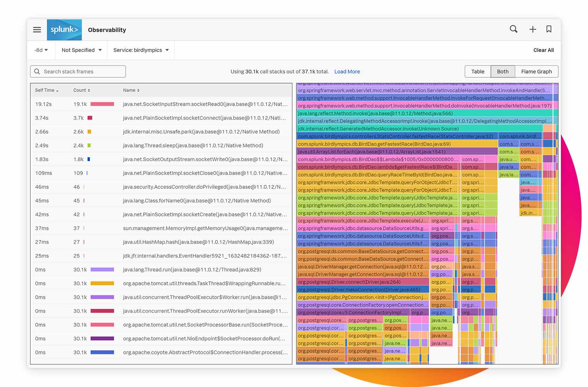The image size is (588, 387).
Task: Click the sort icon next to Name header
Action: 138,90
